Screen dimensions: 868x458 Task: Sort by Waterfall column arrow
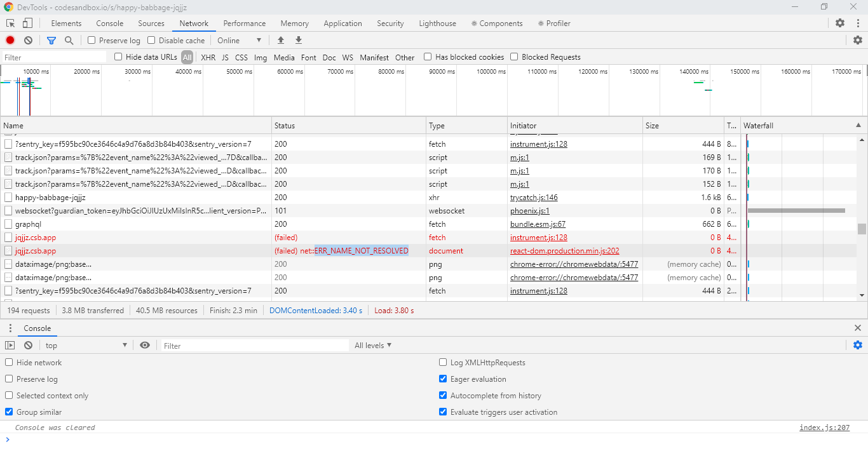click(858, 125)
